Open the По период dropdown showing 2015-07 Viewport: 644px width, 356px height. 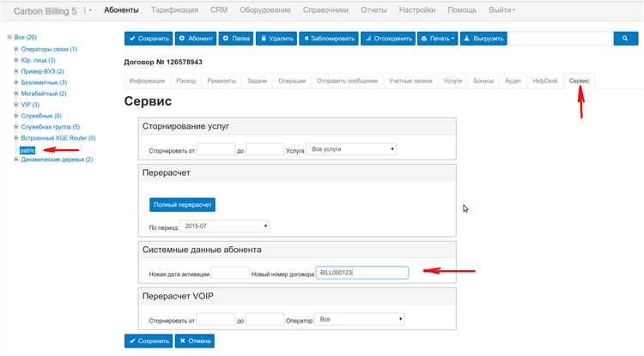pos(224,226)
